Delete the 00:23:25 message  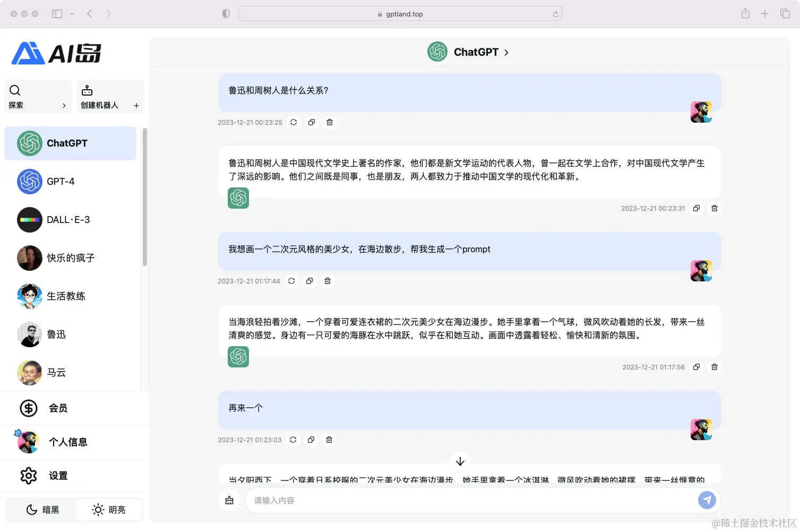(x=330, y=122)
